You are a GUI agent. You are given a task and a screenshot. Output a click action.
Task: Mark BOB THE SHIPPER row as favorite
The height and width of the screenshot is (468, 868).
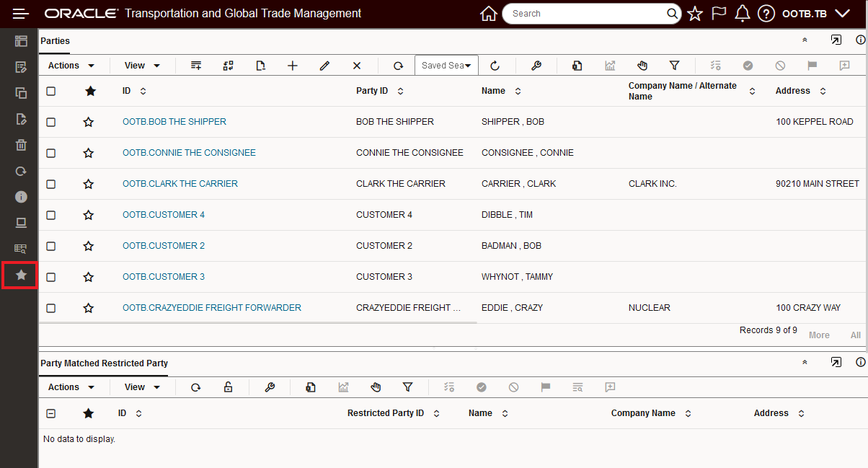88,121
